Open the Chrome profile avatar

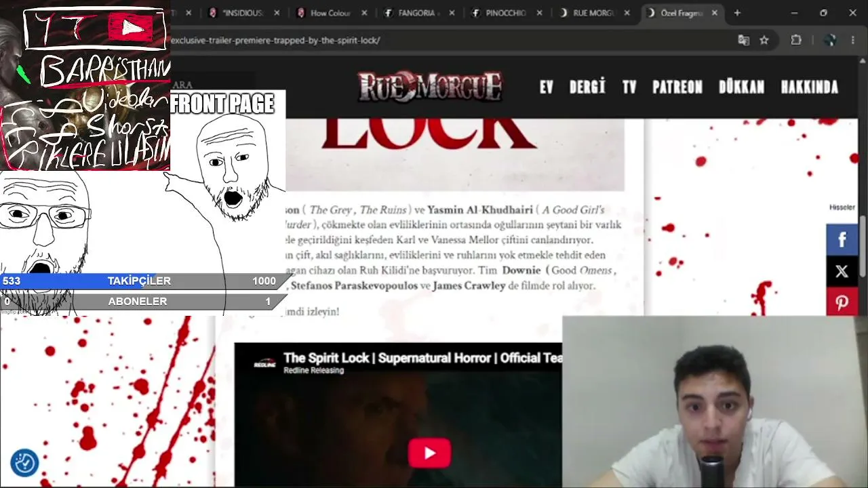click(x=829, y=40)
